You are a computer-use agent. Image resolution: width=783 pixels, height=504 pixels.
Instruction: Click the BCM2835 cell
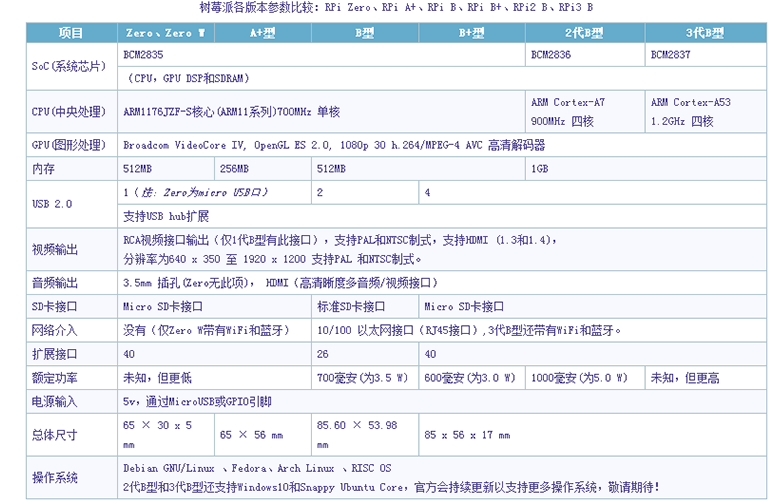[321, 54]
